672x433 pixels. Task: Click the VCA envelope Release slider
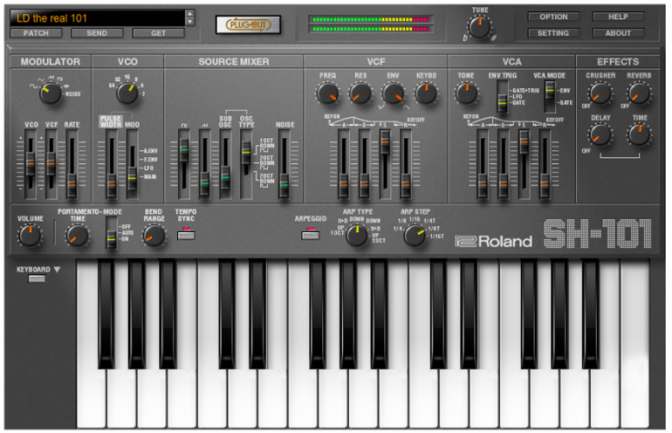pos(544,164)
